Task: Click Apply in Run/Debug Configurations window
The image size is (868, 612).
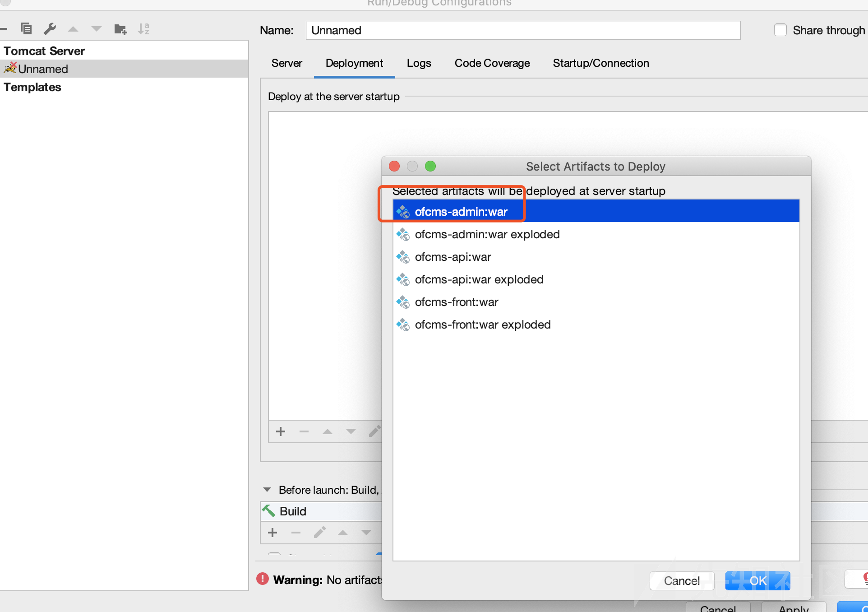Action: click(794, 607)
